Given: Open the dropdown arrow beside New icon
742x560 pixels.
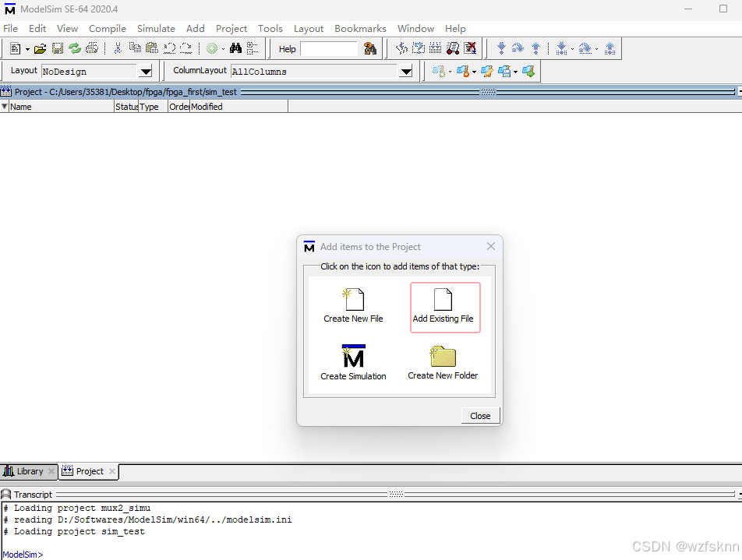Looking at the screenshot, I should click(27, 49).
